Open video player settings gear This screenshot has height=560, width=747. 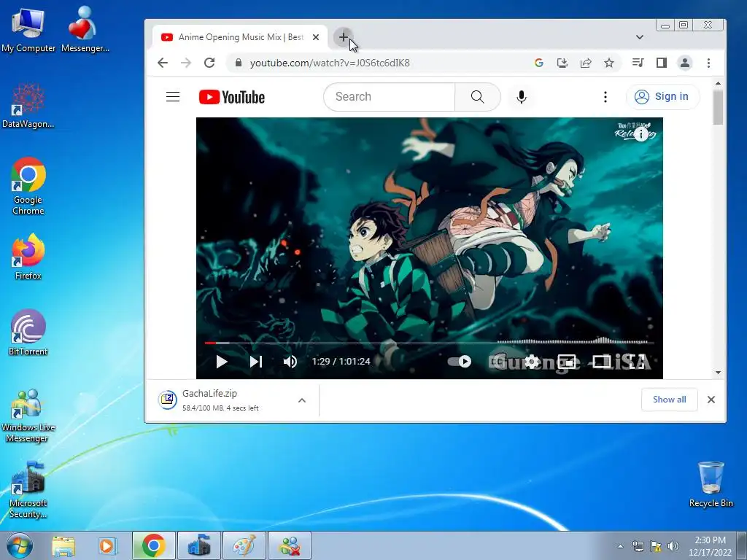tap(532, 362)
